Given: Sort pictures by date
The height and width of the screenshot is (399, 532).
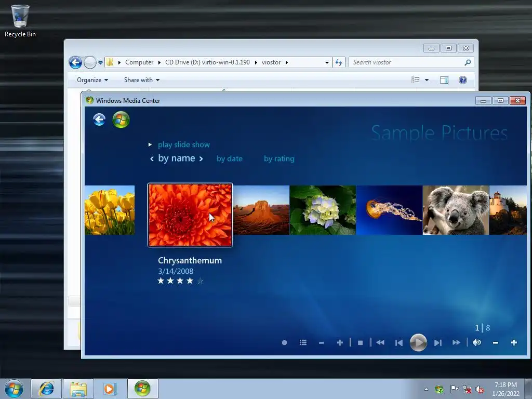Looking at the screenshot, I should pyautogui.click(x=229, y=158).
